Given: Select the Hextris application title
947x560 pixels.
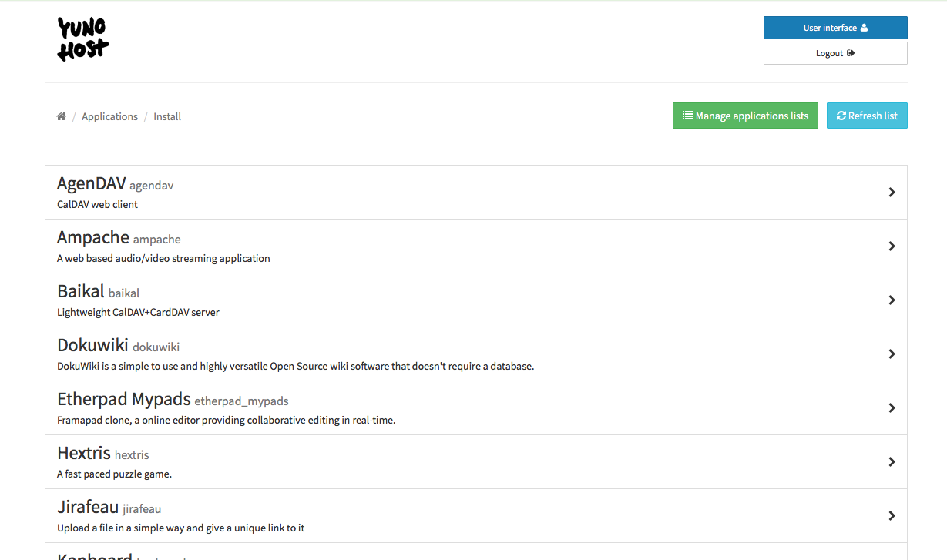Looking at the screenshot, I should click(84, 453).
